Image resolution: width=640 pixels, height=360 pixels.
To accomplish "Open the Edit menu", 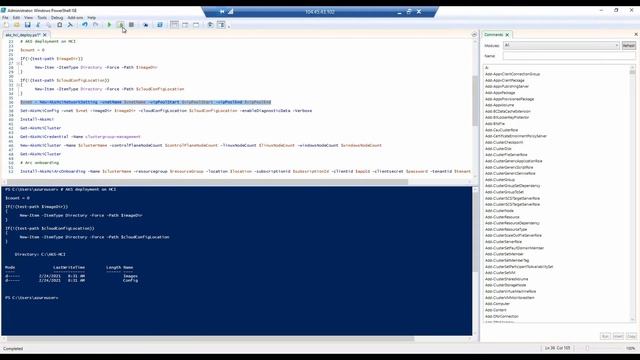I will (16, 18).
